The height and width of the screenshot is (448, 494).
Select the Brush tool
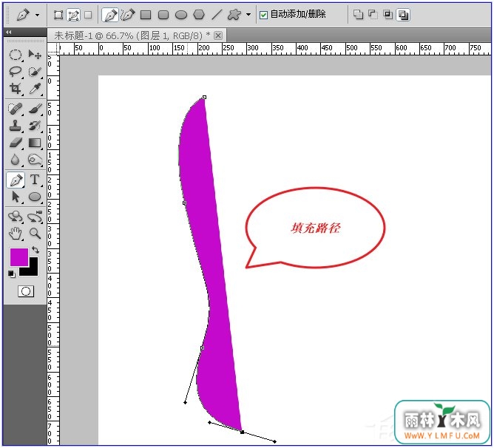point(35,109)
